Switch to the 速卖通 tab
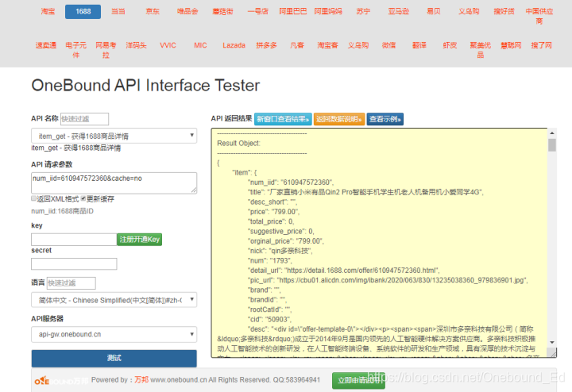This screenshot has height=392, width=572. 46,45
